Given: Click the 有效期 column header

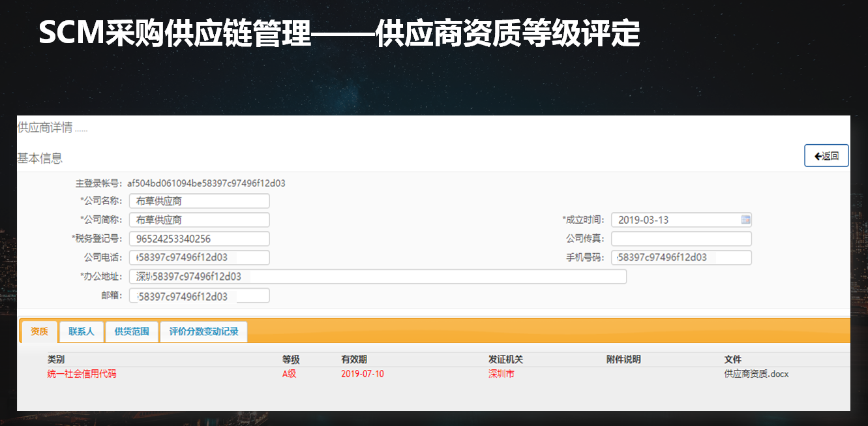Looking at the screenshot, I should [353, 359].
